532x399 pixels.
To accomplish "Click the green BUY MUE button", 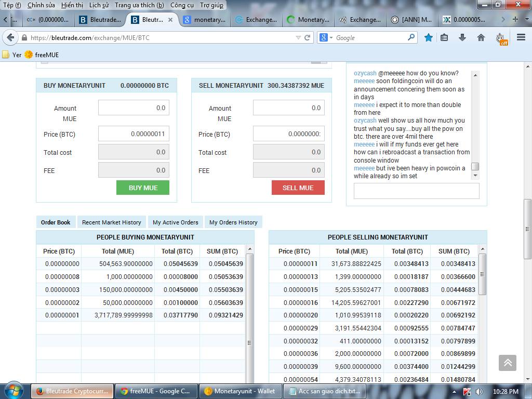I will [x=143, y=188].
